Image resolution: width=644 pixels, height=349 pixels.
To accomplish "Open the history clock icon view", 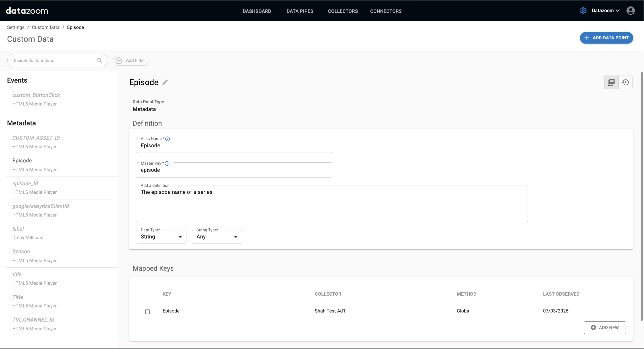I will (x=625, y=82).
